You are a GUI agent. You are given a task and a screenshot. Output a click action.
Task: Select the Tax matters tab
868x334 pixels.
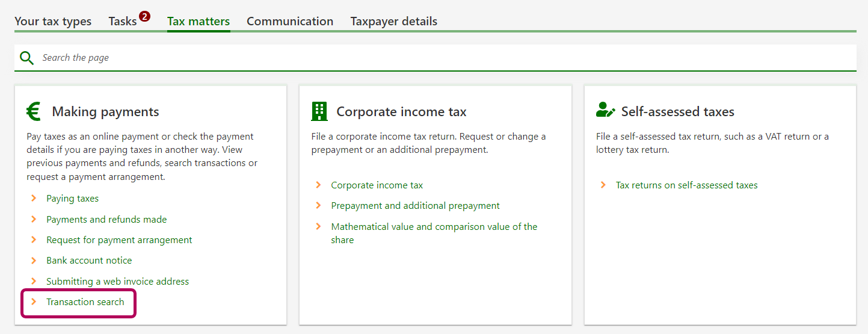199,22
